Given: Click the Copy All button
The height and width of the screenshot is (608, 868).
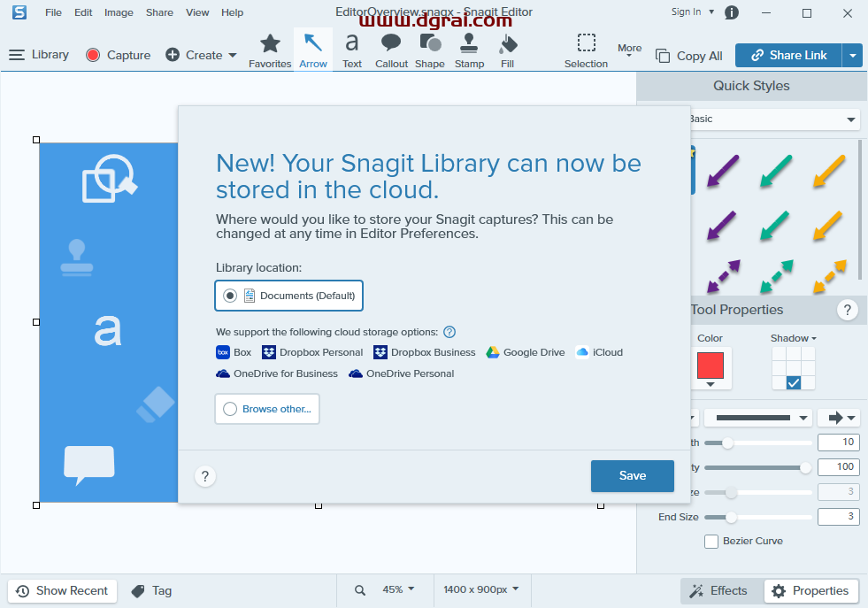Looking at the screenshot, I should point(689,56).
